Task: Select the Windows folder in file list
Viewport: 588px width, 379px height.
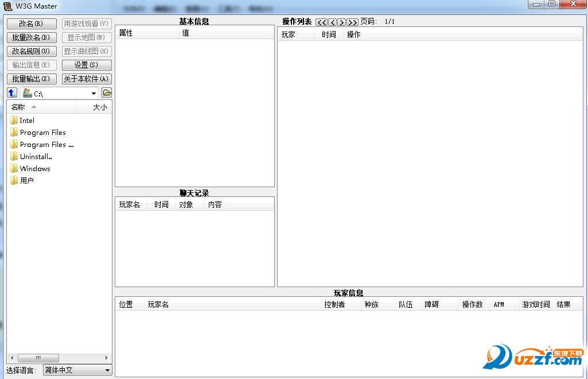Action: click(35, 169)
